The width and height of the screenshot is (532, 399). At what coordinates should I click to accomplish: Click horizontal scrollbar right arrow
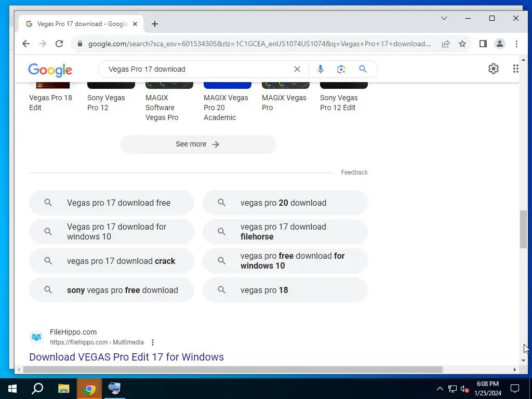coord(515,369)
